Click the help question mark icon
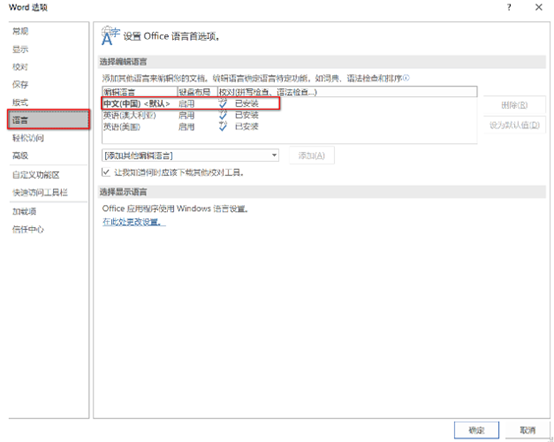The height and width of the screenshot is (442, 554). (509, 7)
